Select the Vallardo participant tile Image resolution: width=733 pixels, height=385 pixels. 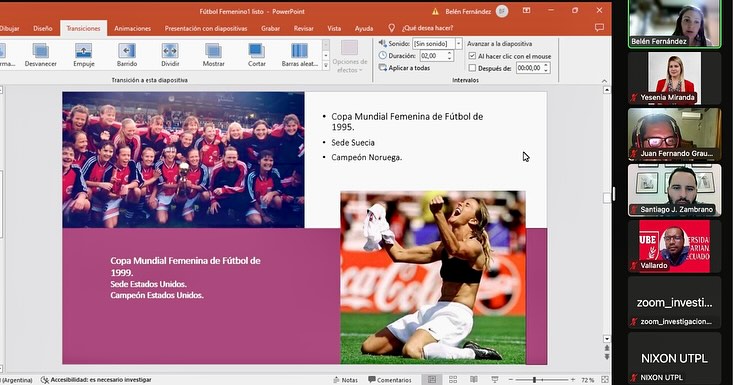point(674,246)
